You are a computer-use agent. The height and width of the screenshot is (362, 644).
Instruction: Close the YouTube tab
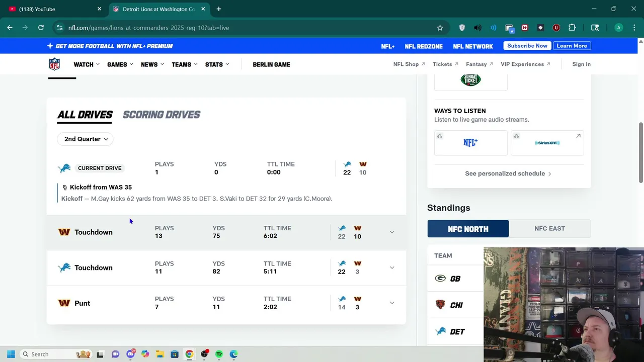click(99, 9)
